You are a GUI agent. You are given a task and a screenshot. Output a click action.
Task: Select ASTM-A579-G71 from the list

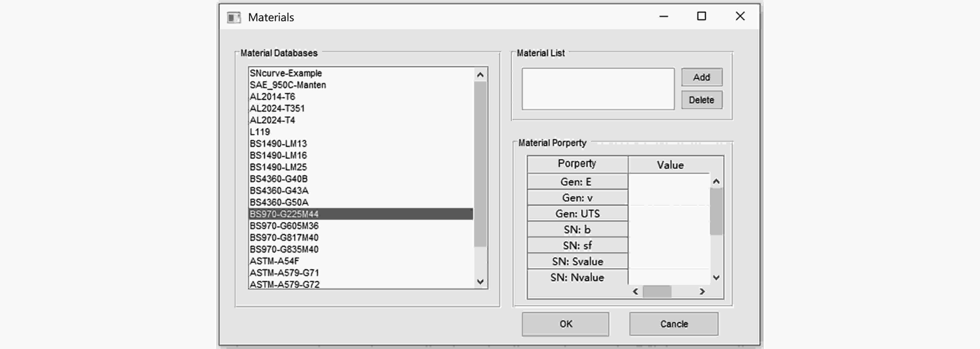[x=284, y=273]
